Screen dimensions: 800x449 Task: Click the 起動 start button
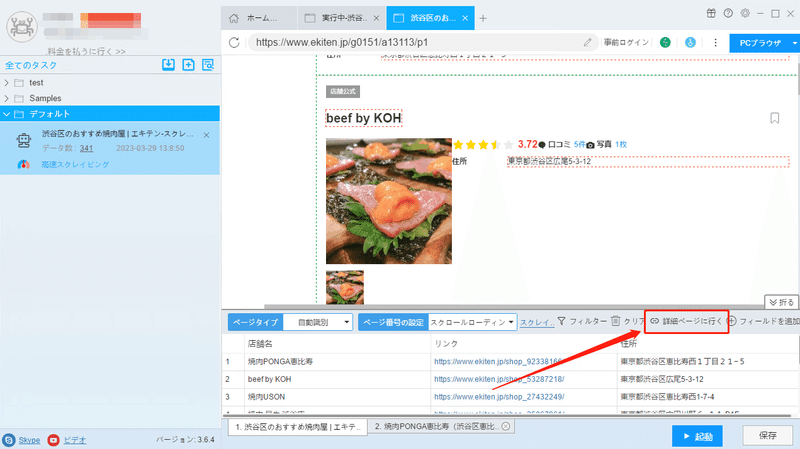(x=697, y=436)
